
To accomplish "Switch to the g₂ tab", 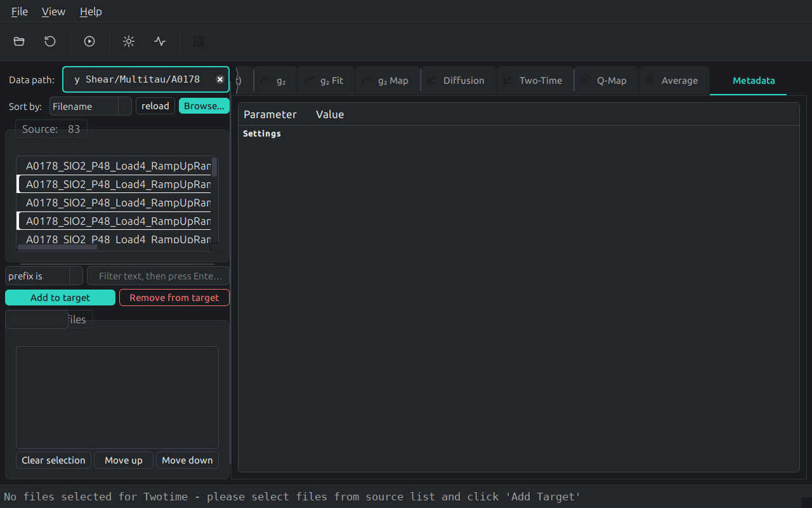I will 275,81.
